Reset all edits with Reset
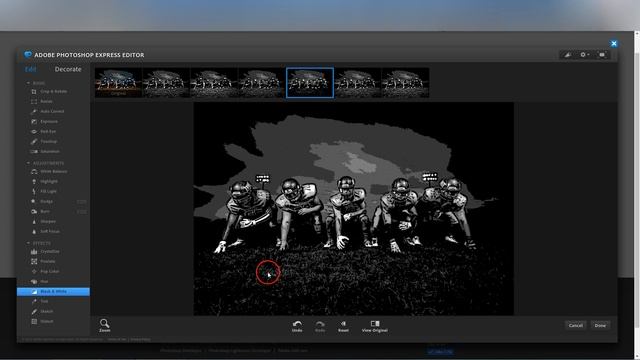The image size is (640, 360). 343,326
